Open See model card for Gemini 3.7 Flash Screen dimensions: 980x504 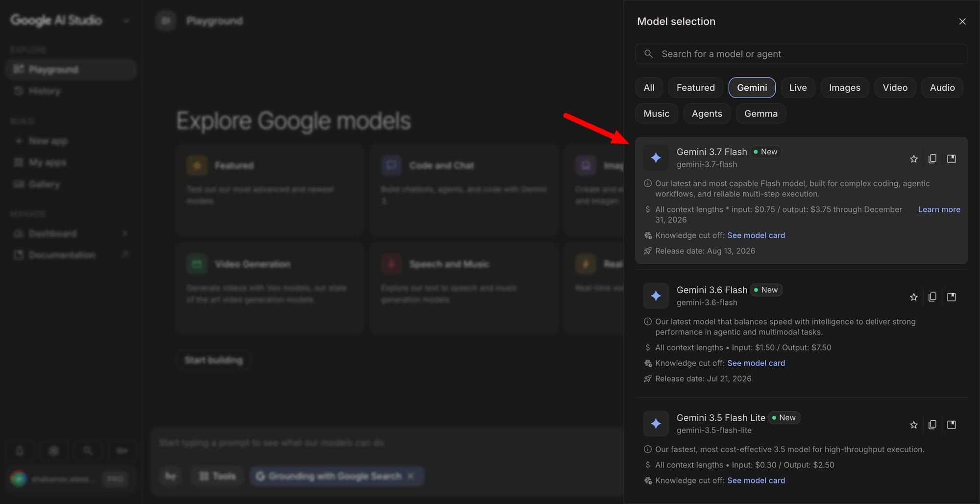756,235
